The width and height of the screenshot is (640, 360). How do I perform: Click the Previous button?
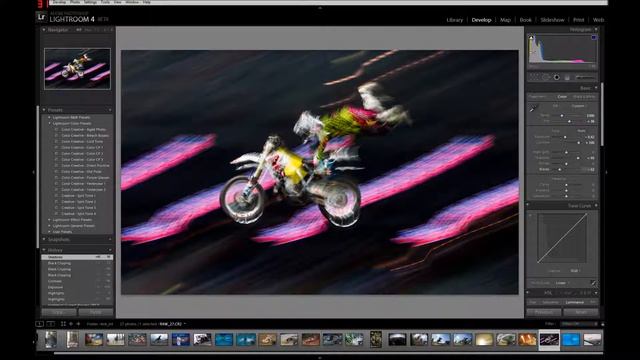point(544,312)
